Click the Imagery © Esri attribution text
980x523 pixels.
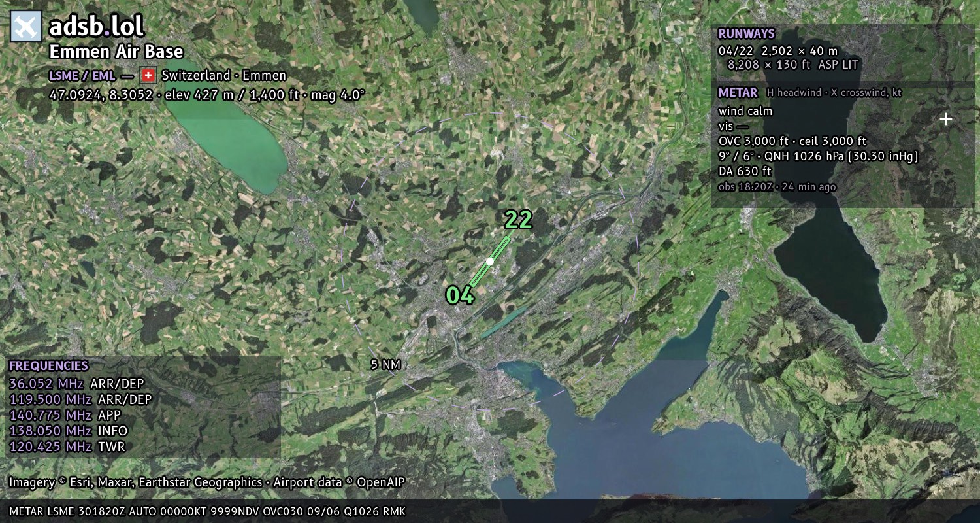pyautogui.click(x=207, y=482)
